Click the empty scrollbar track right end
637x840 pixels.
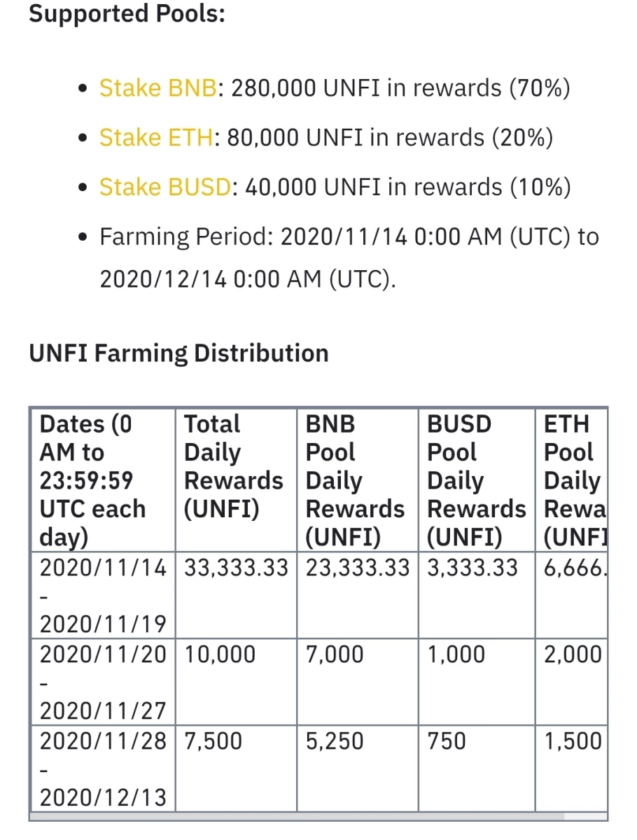(586, 816)
